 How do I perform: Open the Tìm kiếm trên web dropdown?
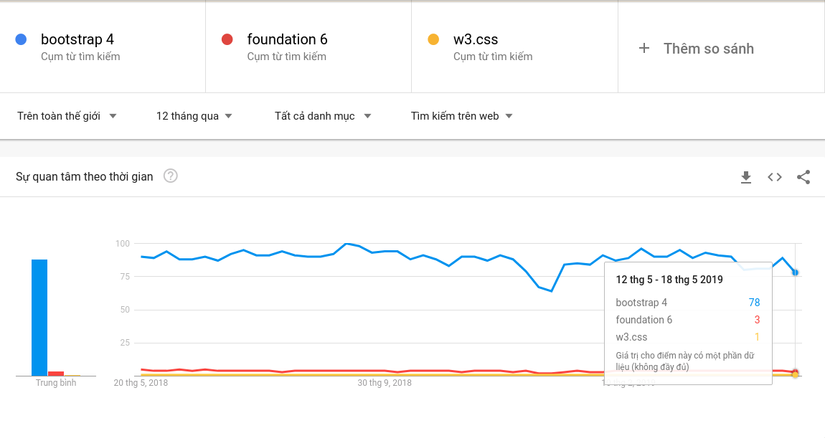(461, 116)
